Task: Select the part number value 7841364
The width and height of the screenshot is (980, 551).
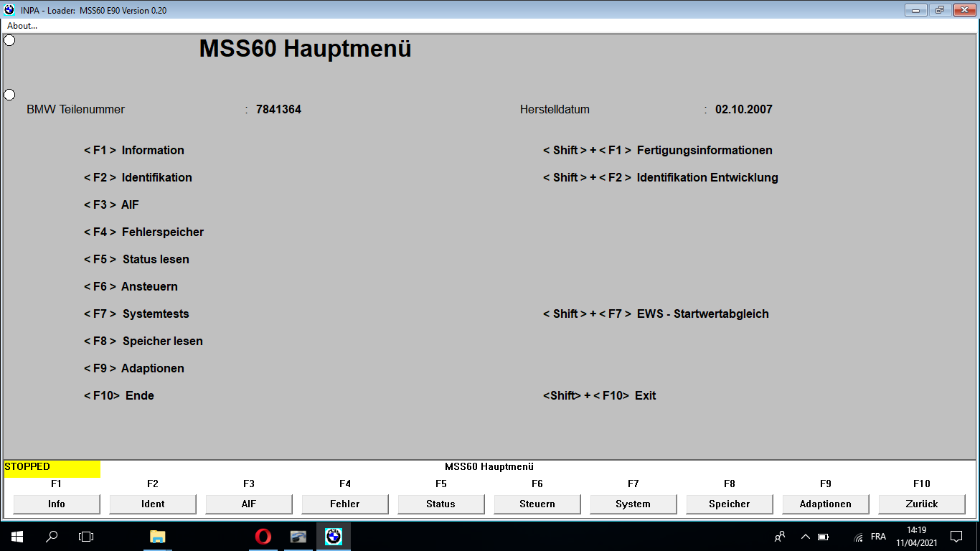Action: click(x=278, y=110)
